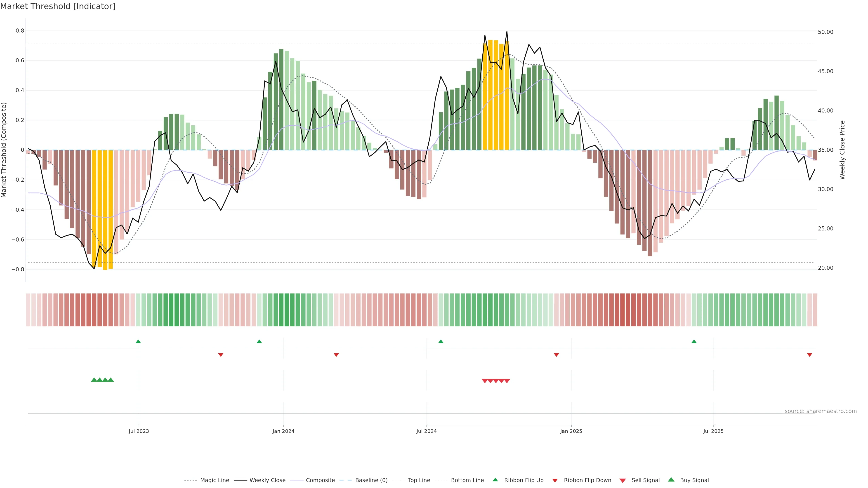Toggle the Top Line legend entry

pyautogui.click(x=419, y=480)
